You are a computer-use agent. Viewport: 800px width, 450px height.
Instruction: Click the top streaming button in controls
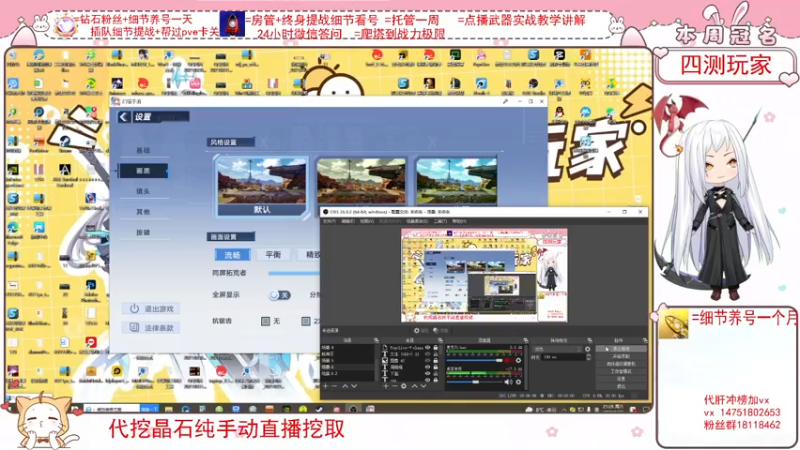[621, 348]
